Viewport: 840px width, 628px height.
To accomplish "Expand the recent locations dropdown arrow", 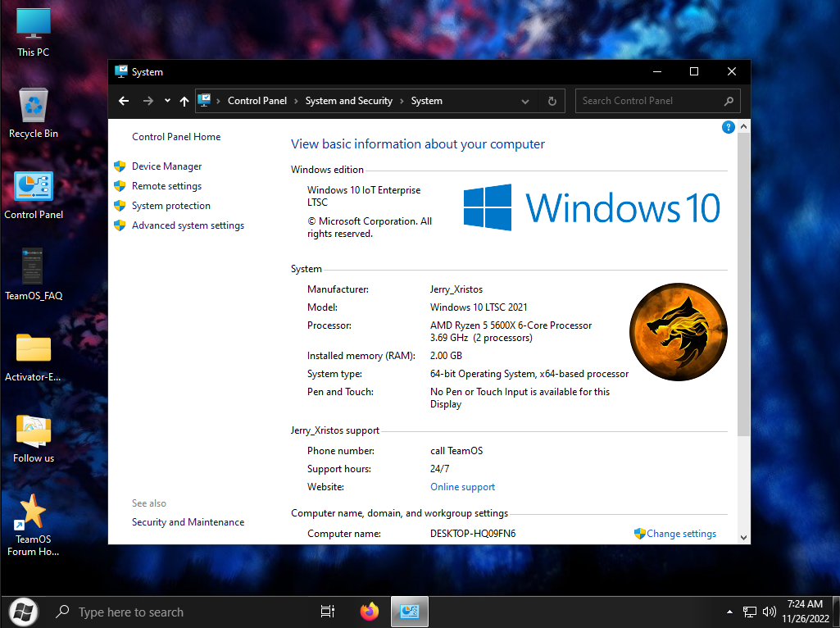I will [x=167, y=101].
